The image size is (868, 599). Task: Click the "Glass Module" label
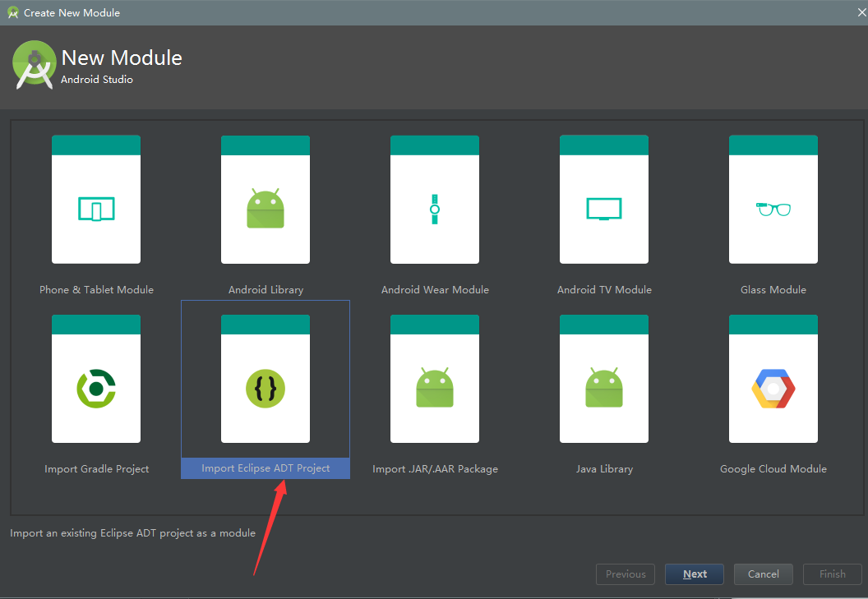pos(773,289)
